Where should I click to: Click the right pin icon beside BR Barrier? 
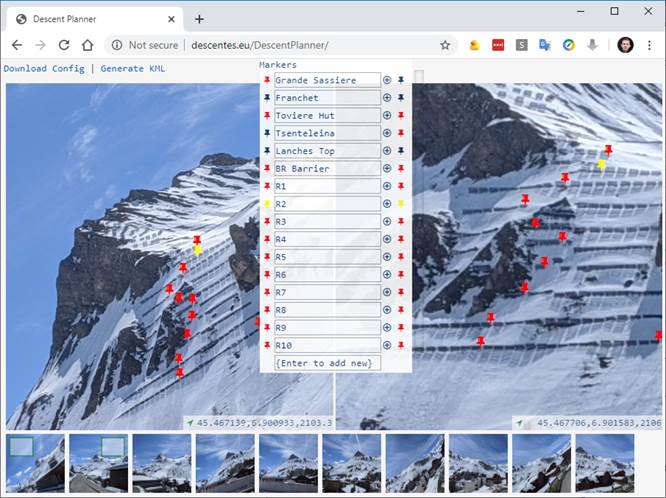tap(401, 169)
